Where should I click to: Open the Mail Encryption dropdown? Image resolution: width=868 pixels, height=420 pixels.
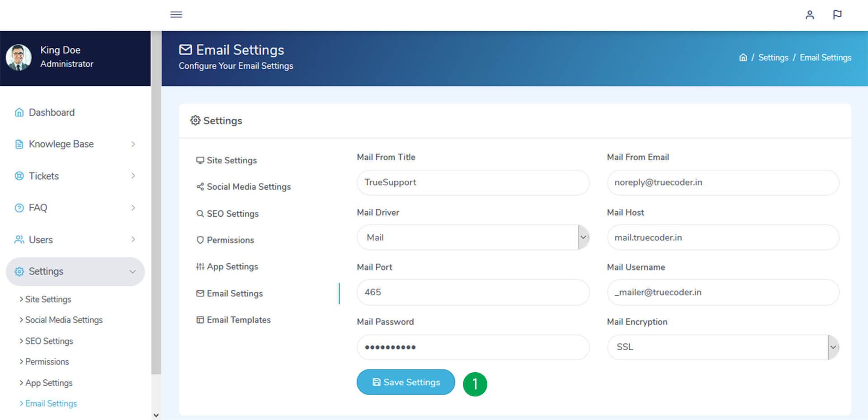[x=722, y=347]
